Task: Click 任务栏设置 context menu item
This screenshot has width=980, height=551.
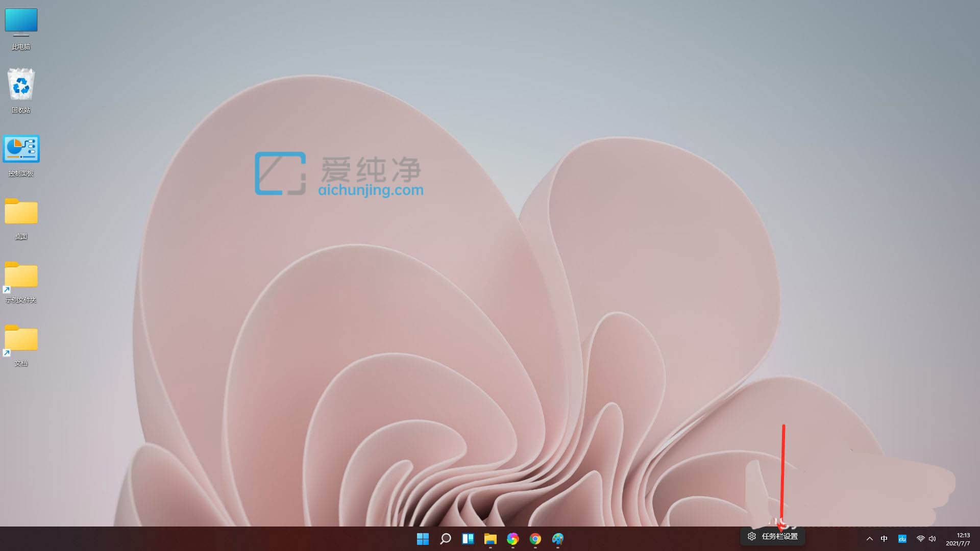Action: pos(773,536)
